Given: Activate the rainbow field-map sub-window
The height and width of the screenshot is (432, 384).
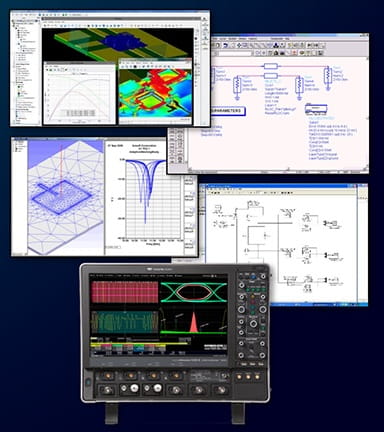Looking at the screenshot, I should point(155,92).
